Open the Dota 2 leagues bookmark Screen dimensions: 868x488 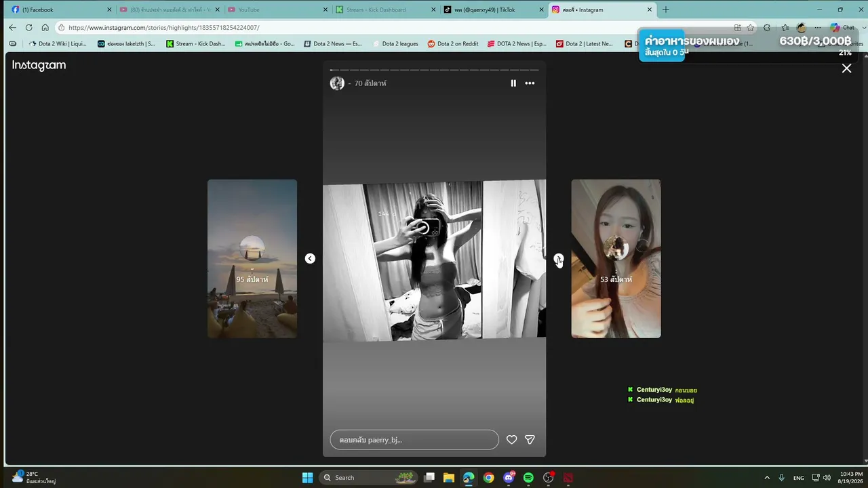(395, 44)
